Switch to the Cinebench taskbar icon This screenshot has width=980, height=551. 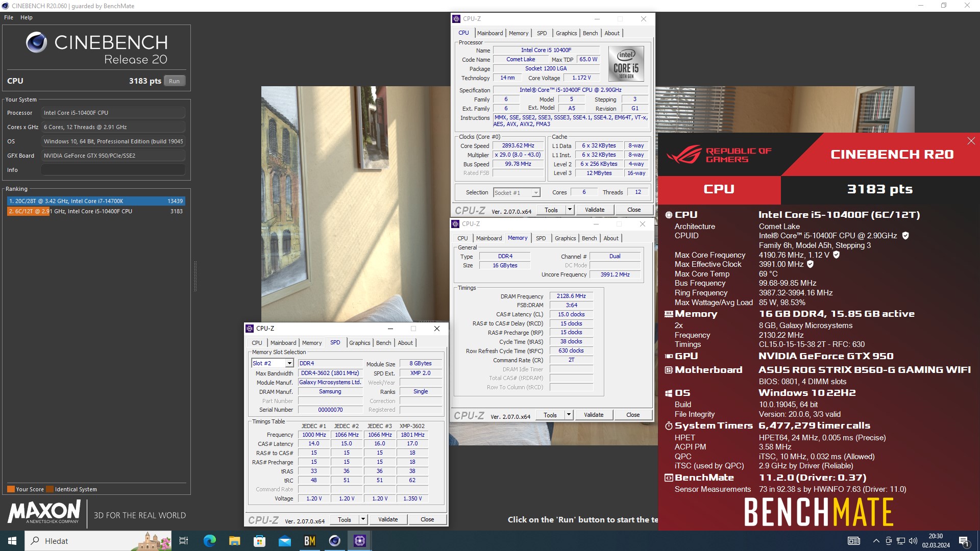(x=334, y=541)
